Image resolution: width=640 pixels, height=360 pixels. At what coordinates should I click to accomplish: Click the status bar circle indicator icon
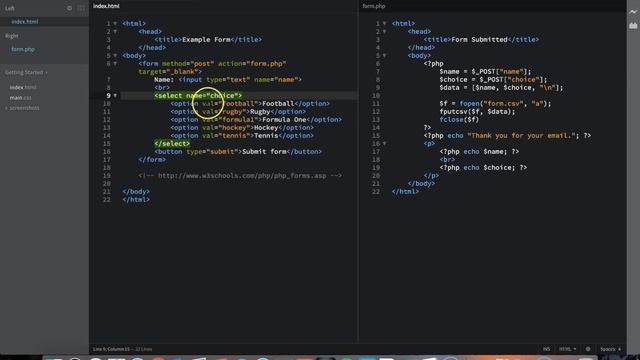point(588,349)
